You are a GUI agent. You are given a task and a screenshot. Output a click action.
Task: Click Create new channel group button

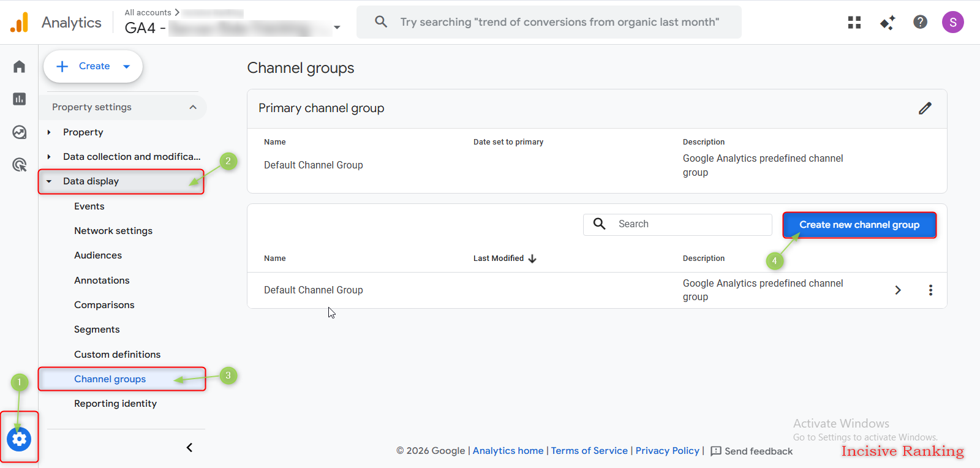coord(859,225)
